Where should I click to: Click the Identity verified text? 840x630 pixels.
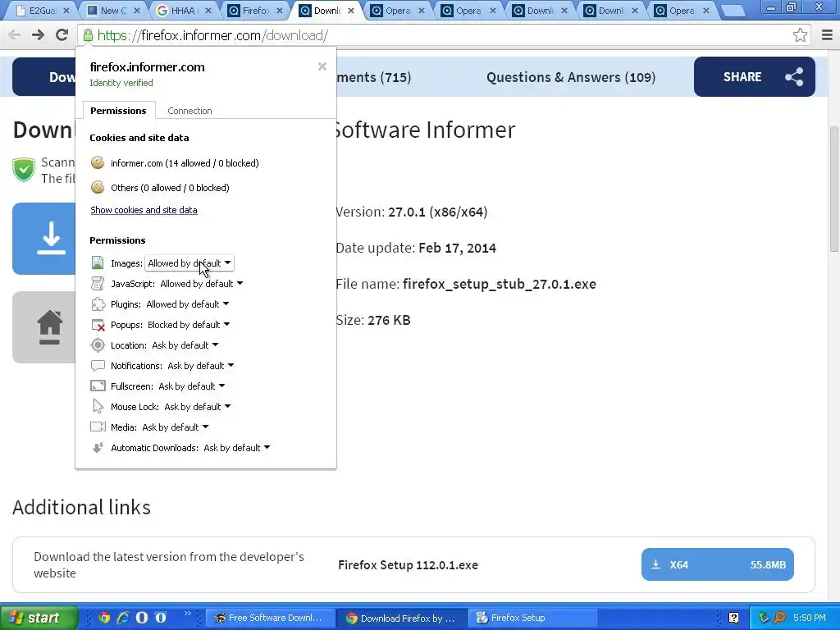(x=121, y=83)
